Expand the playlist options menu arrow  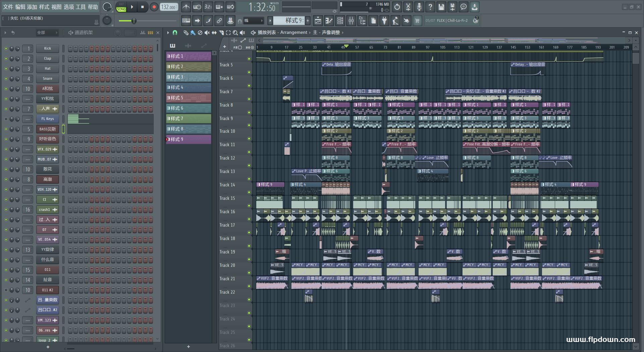(168, 33)
